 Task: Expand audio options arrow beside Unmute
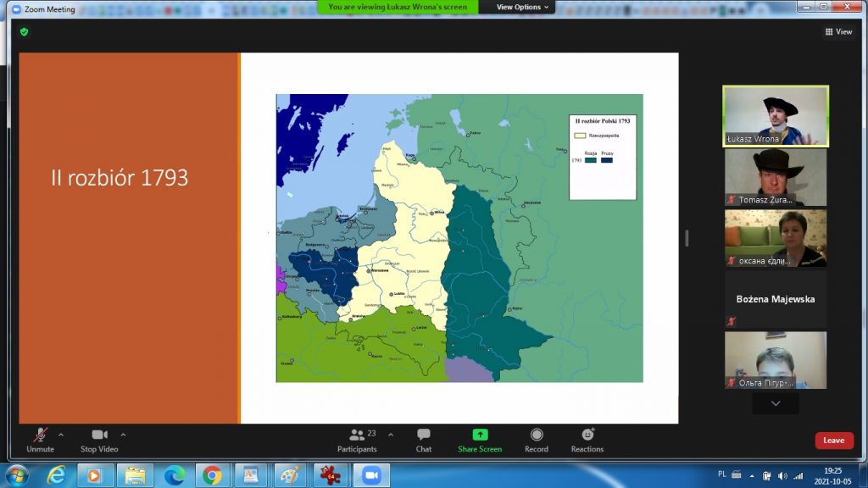pyautogui.click(x=61, y=435)
